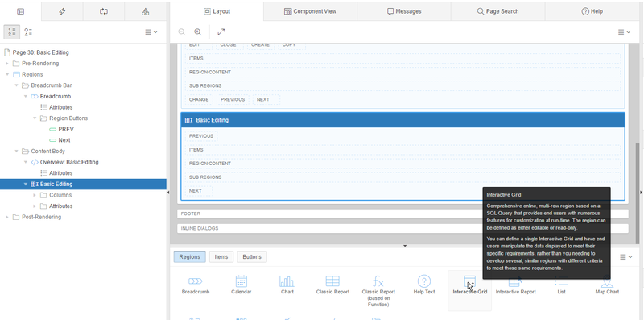Toggle group by component type view

point(28,31)
